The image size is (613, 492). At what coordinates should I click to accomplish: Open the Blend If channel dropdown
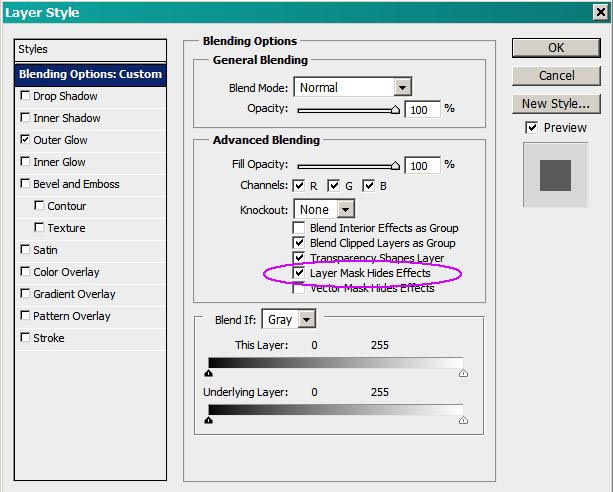tap(306, 320)
